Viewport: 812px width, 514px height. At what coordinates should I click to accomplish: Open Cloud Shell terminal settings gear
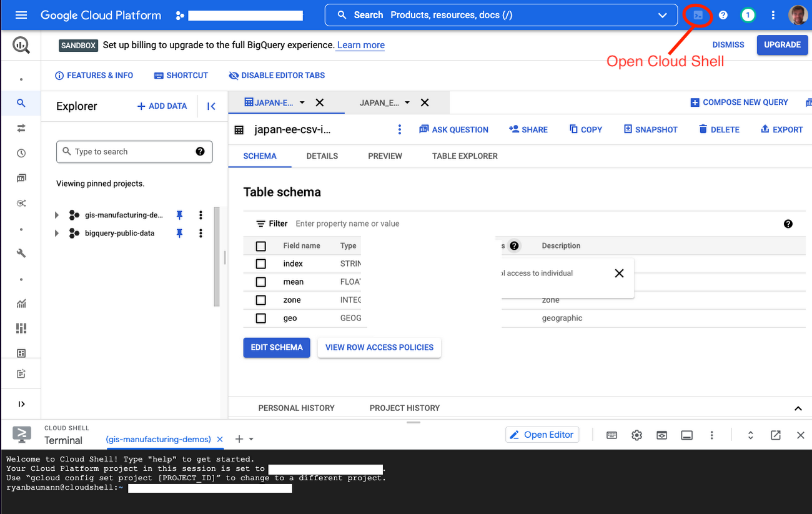[636, 435]
